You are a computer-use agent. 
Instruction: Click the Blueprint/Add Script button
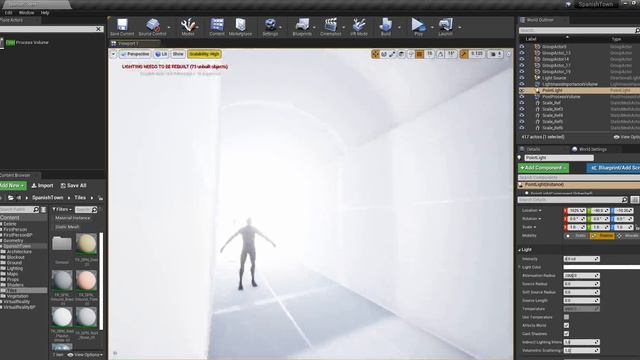[613, 168]
